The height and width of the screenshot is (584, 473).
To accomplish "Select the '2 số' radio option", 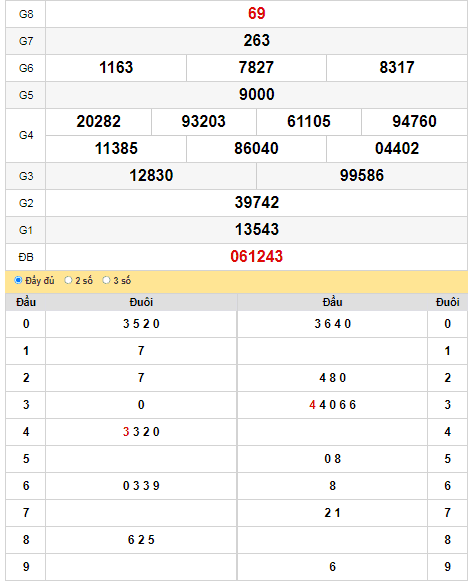I will 68,280.
